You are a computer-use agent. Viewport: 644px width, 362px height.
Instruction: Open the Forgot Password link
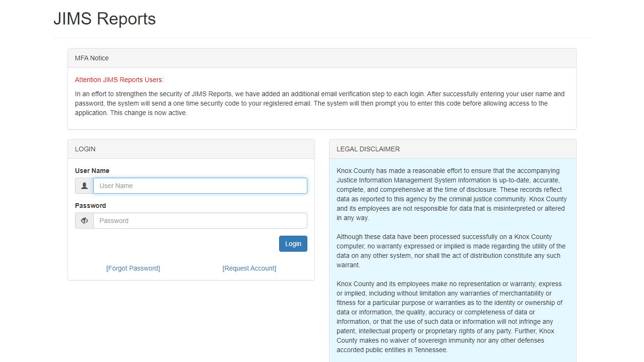[133, 268]
